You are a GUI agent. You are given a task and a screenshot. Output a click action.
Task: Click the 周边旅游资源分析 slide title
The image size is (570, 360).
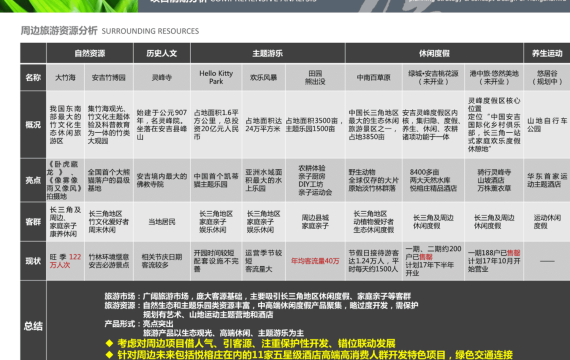coord(59,31)
